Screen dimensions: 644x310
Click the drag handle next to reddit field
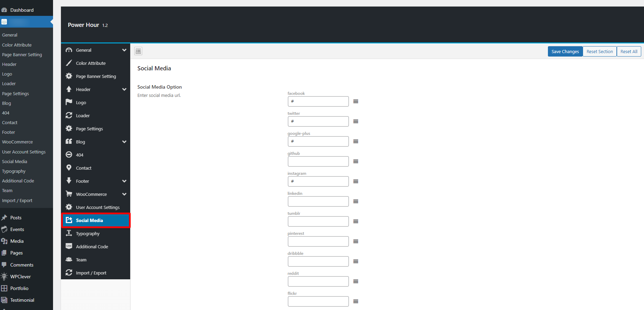[x=356, y=281]
